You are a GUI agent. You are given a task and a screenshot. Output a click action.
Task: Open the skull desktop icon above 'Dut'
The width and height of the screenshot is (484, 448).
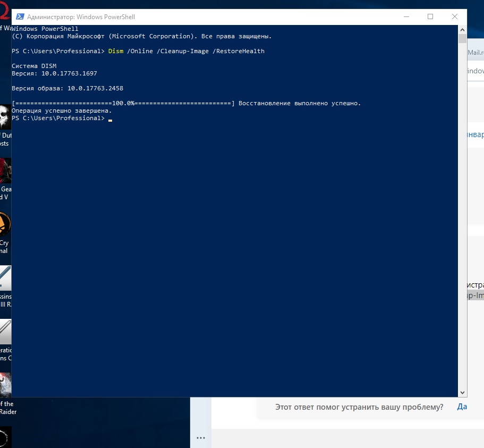point(5,117)
